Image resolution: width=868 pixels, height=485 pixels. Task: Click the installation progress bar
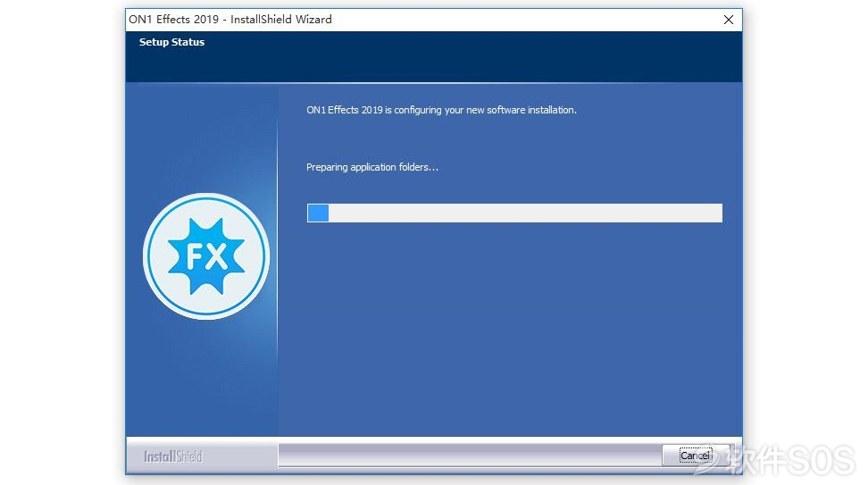[514, 213]
